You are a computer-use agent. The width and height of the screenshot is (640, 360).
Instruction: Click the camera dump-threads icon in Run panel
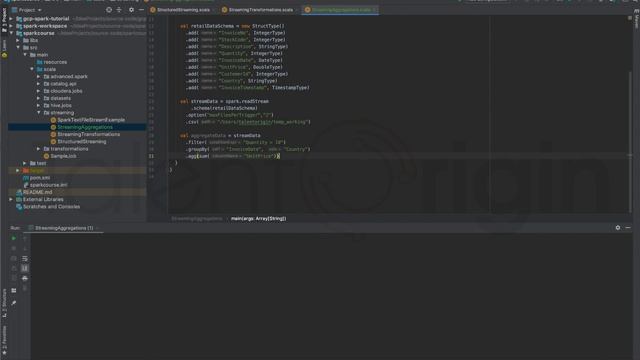13,258
